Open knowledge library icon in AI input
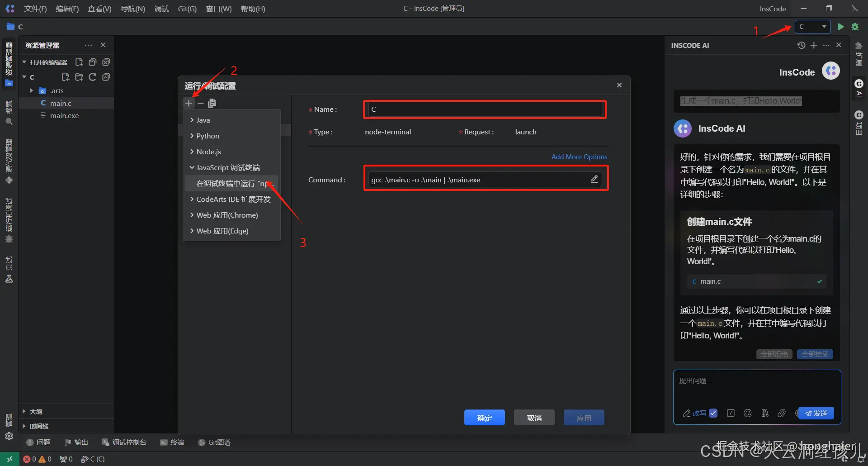 point(765,413)
